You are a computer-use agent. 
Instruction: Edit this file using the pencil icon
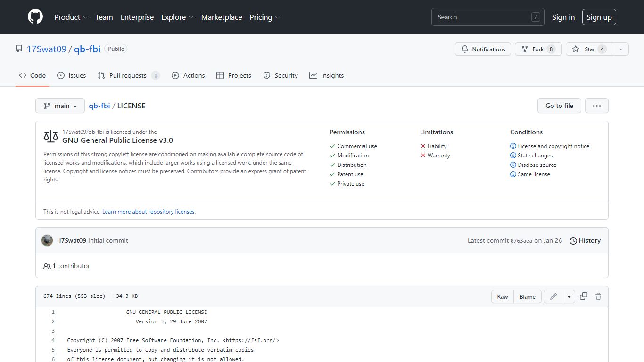click(553, 296)
